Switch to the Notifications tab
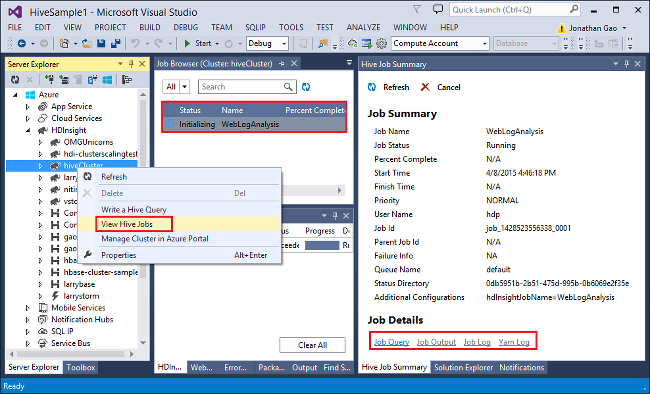This screenshot has width=650, height=394. coord(521,367)
